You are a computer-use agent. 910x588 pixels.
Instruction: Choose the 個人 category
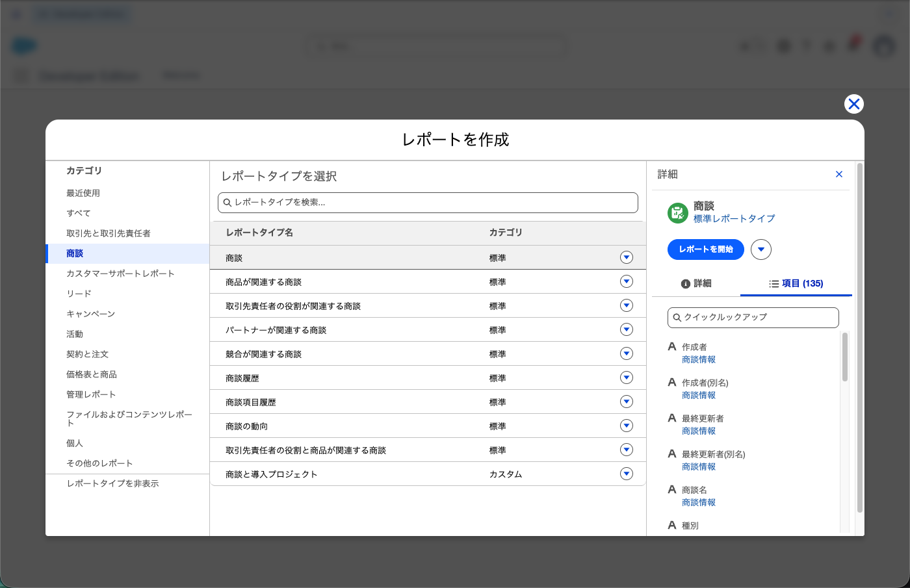click(x=127, y=443)
